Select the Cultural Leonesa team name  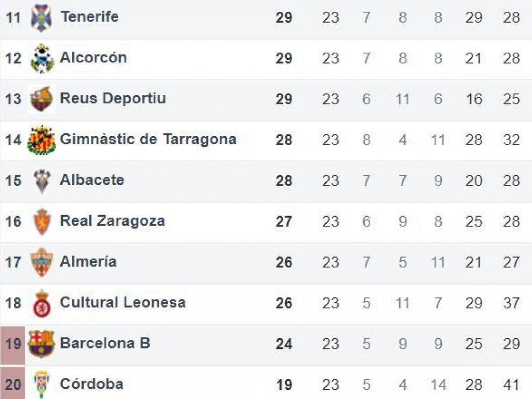(123, 303)
